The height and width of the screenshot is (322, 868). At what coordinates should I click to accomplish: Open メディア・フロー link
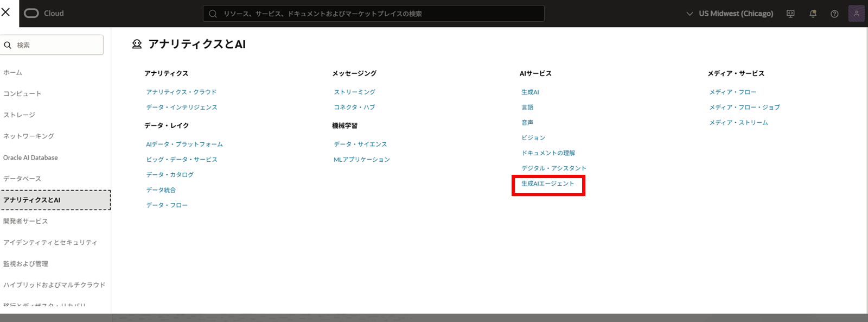(733, 92)
